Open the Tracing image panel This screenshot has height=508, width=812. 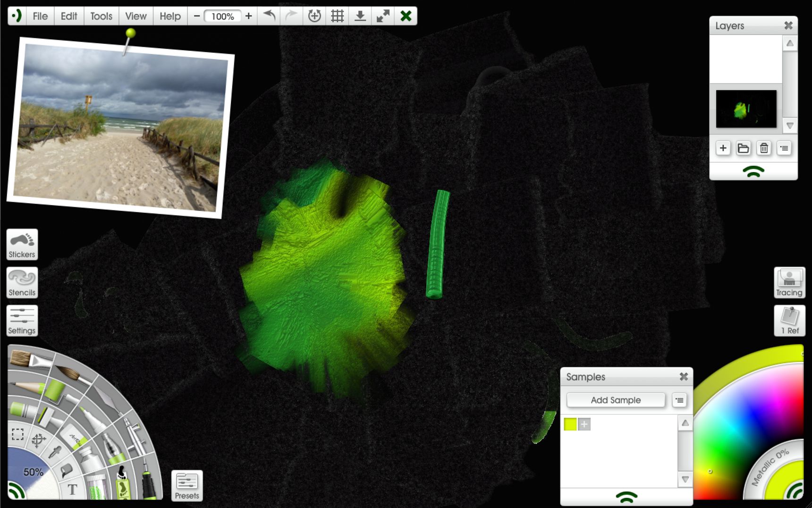coord(789,283)
